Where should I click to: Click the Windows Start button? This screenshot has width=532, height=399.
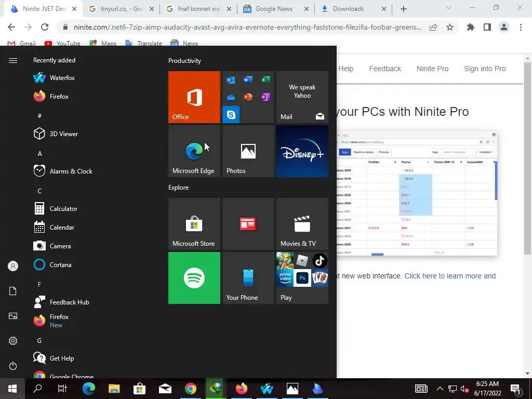point(12,389)
